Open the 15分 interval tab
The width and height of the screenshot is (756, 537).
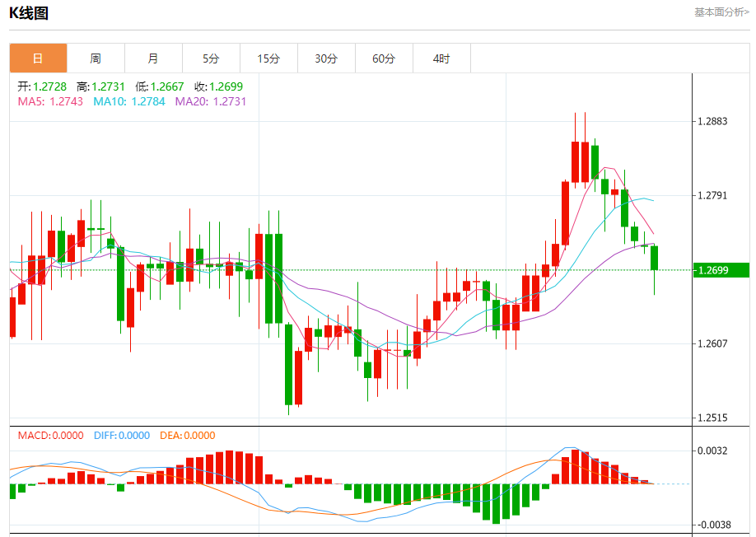268,58
